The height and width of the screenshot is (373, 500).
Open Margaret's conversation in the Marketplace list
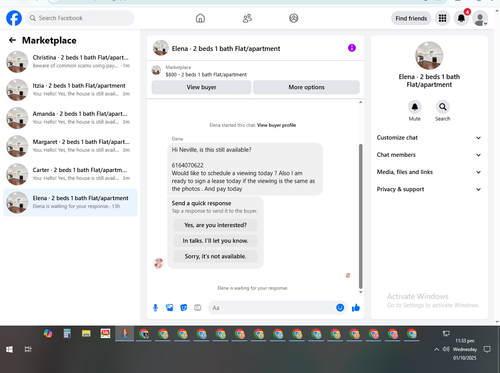coord(70,146)
